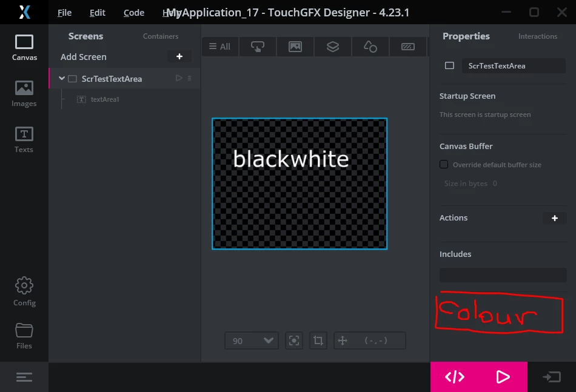Add a new action with plus icon
The image size is (576, 392).
click(x=555, y=218)
